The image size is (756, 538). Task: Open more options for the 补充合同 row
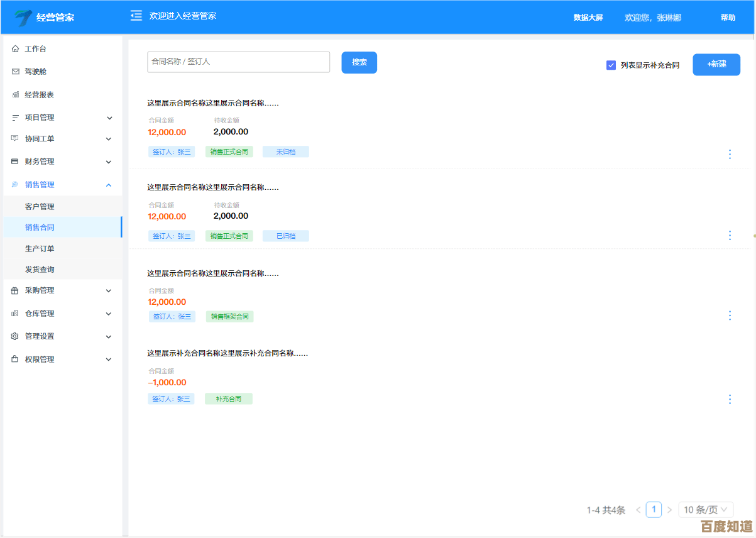point(730,399)
